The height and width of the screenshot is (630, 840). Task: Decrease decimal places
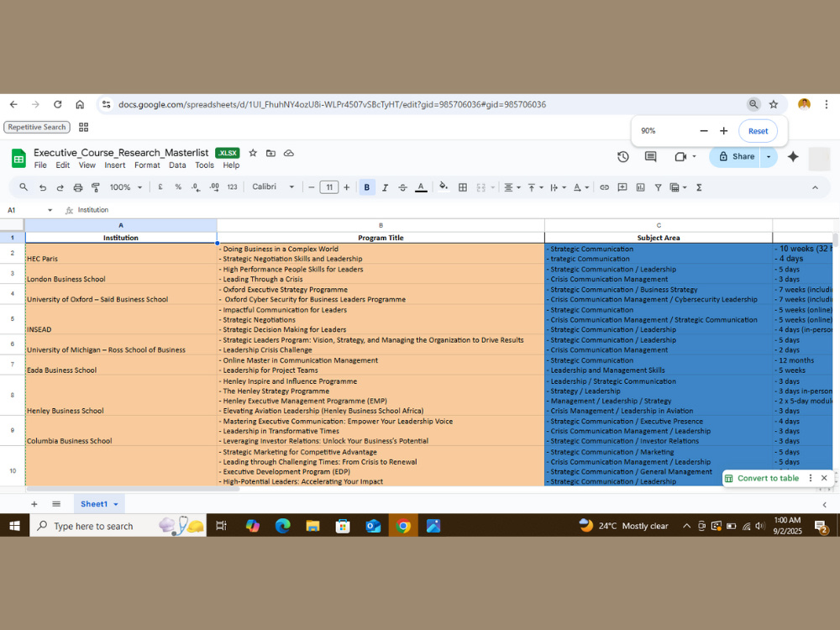(196, 187)
